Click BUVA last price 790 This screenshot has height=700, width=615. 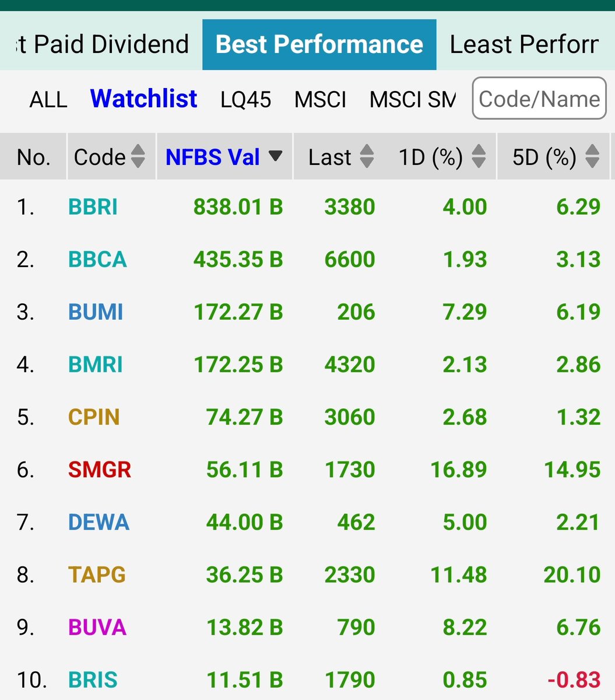[x=356, y=627]
